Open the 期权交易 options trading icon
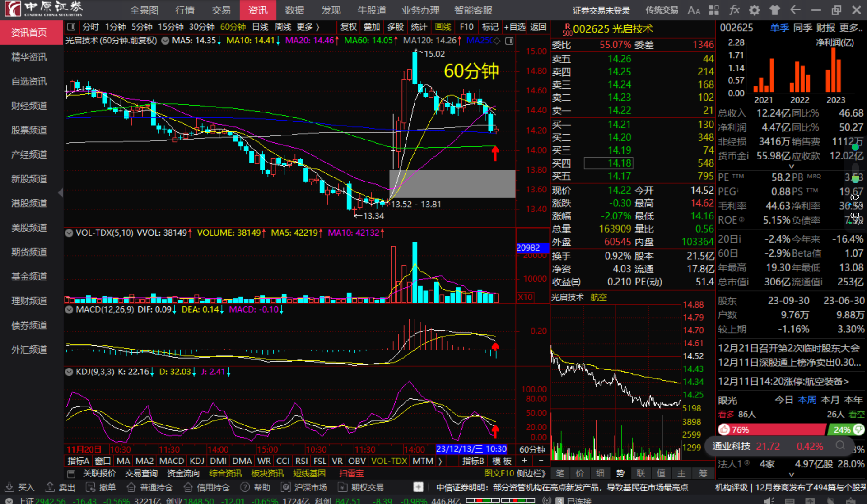867x504 pixels. (343, 487)
